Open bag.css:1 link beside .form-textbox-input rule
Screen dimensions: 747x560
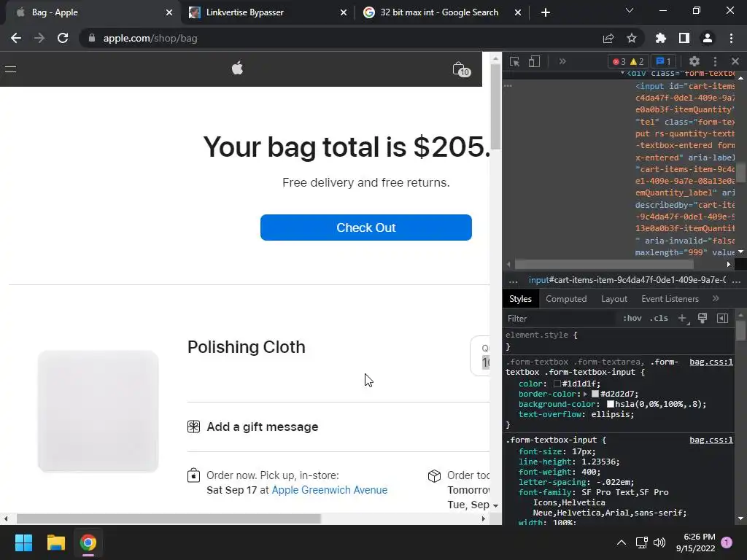click(x=711, y=440)
